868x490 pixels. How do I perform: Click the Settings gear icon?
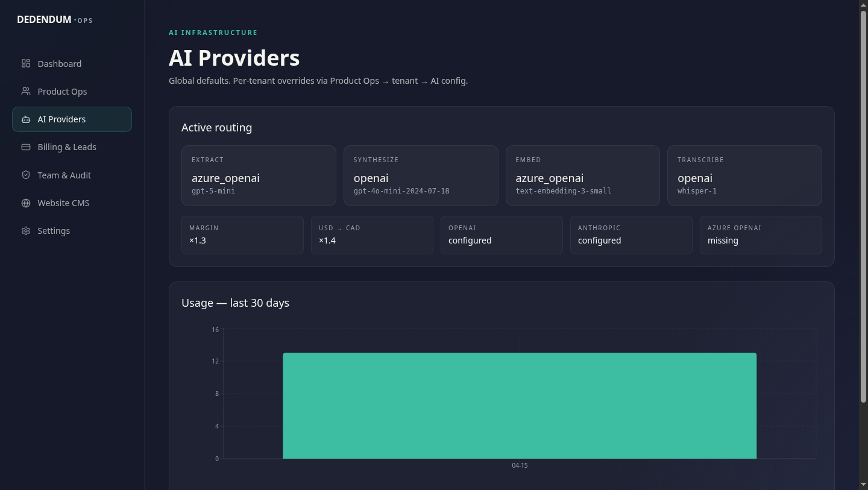coord(26,231)
